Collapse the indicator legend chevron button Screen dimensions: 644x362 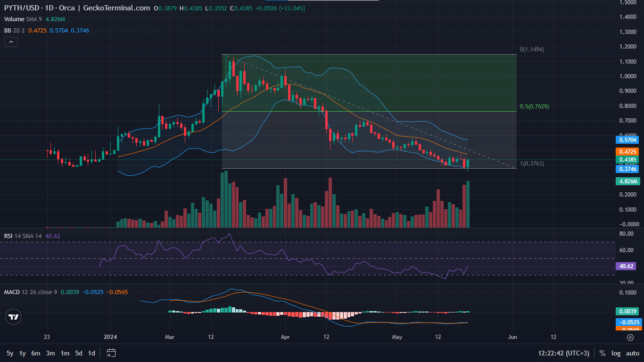(11, 41)
